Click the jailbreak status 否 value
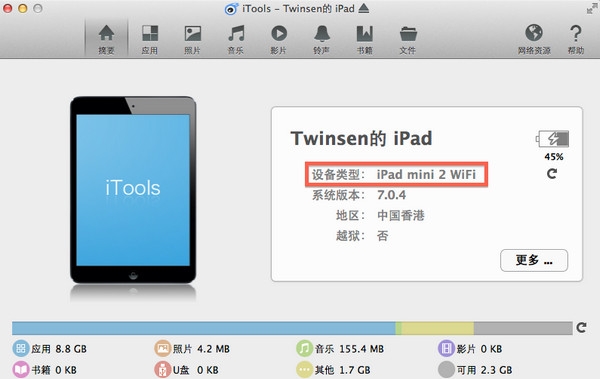The image size is (600, 379). [x=383, y=236]
